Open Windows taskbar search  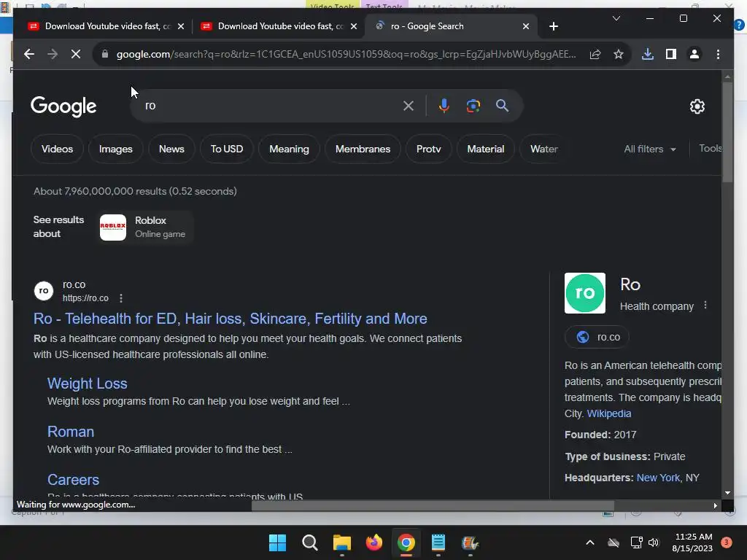tap(309, 542)
